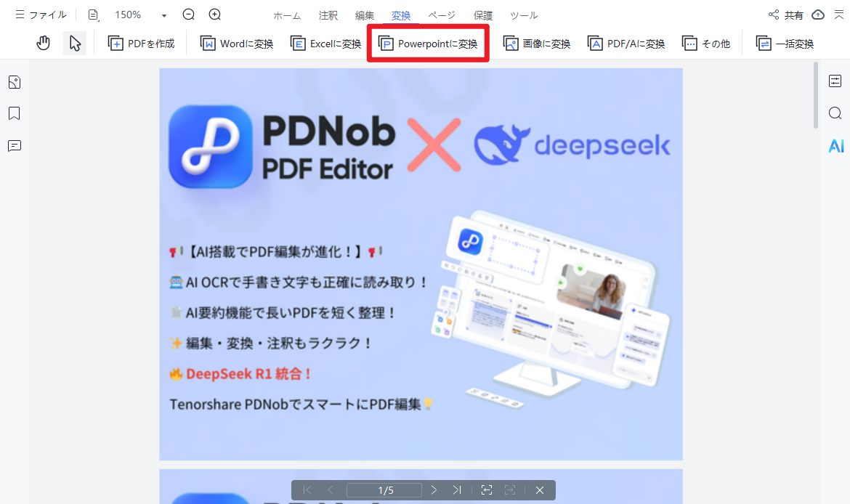Image resolution: width=850 pixels, height=504 pixels.
Task: Click the search magnifier icon
Action: click(835, 113)
